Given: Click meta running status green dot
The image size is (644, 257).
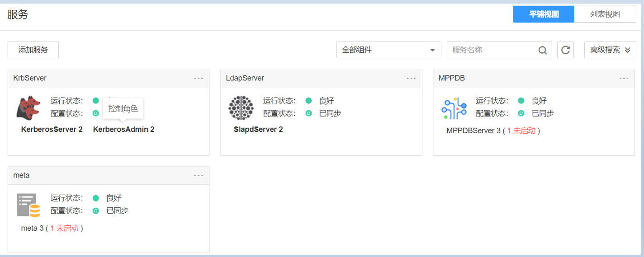Looking at the screenshot, I should click(95, 198).
